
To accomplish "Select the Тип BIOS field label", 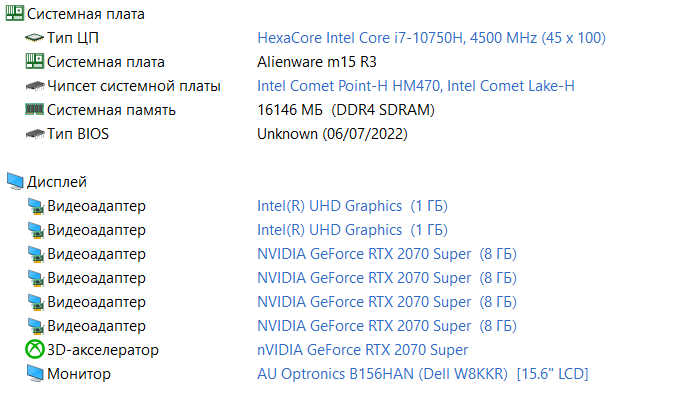I will pos(78,134).
